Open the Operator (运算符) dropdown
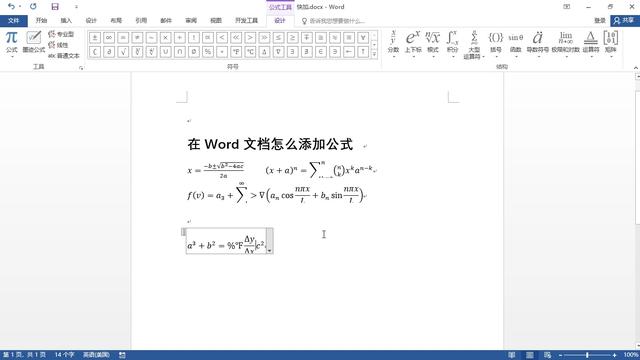Image resolution: width=640 pixels, height=360 pixels. 590,44
